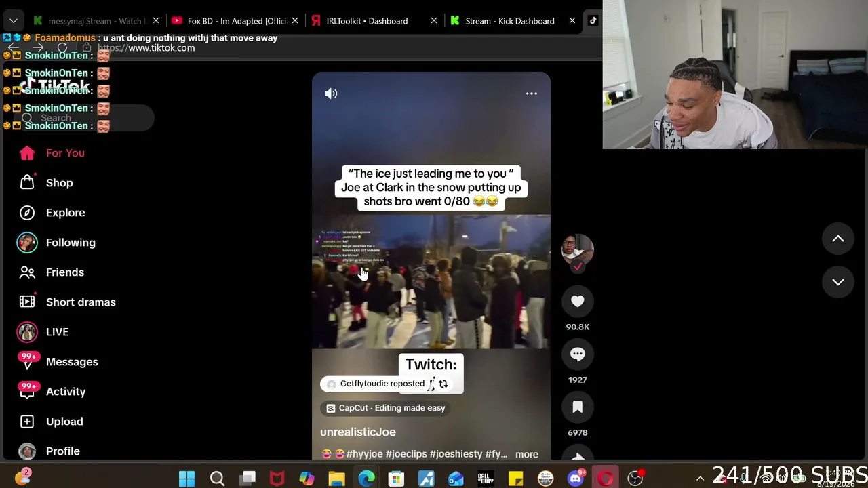Click the Shop bag icon
Screen dimensions: 868x488
pyautogui.click(x=27, y=182)
